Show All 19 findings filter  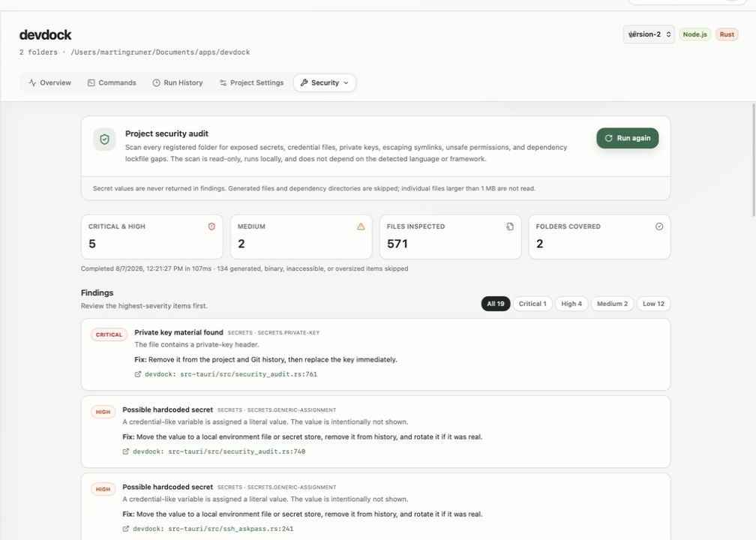point(496,304)
